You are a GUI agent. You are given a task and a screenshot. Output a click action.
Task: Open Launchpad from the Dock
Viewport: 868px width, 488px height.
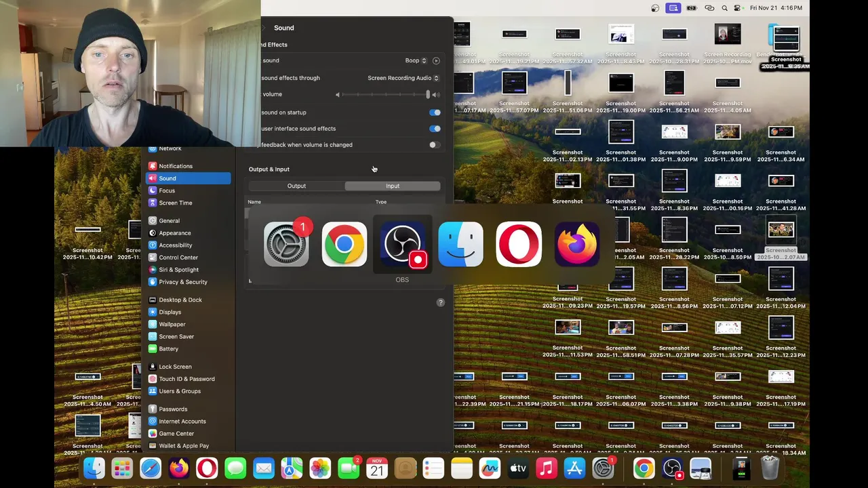click(x=122, y=468)
